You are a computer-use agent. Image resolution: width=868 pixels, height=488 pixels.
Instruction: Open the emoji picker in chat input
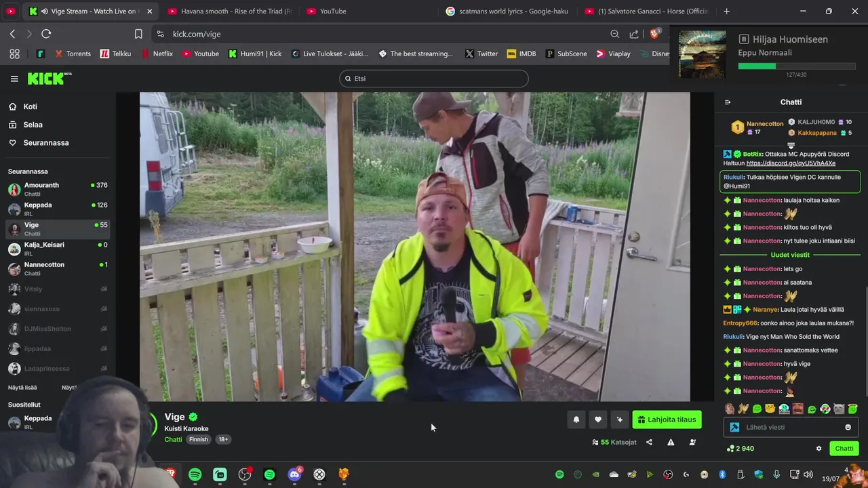(848, 427)
